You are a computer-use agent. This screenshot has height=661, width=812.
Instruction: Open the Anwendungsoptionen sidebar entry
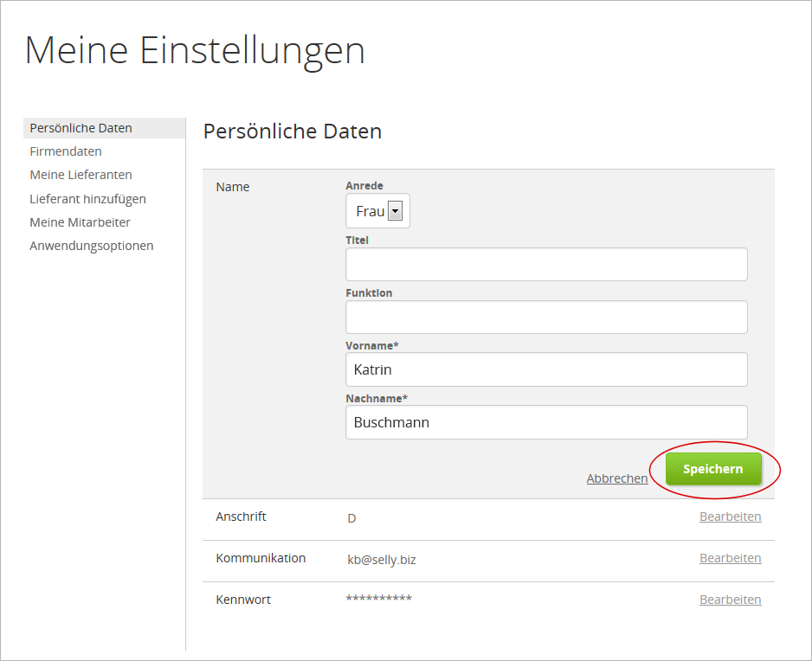tap(92, 246)
